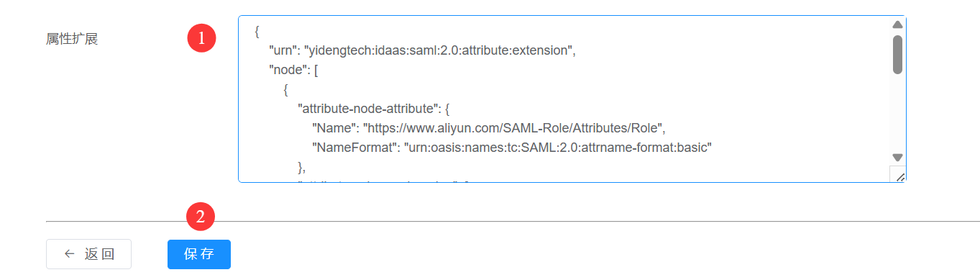Click the "NameFormat" line in the textarea
The width and height of the screenshot is (980, 280).
click(x=511, y=148)
